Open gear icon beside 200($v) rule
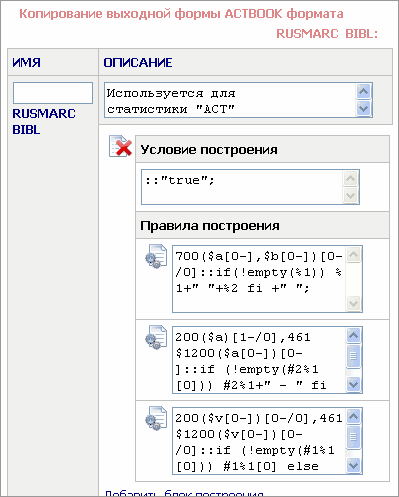The image size is (399, 497). (x=156, y=418)
